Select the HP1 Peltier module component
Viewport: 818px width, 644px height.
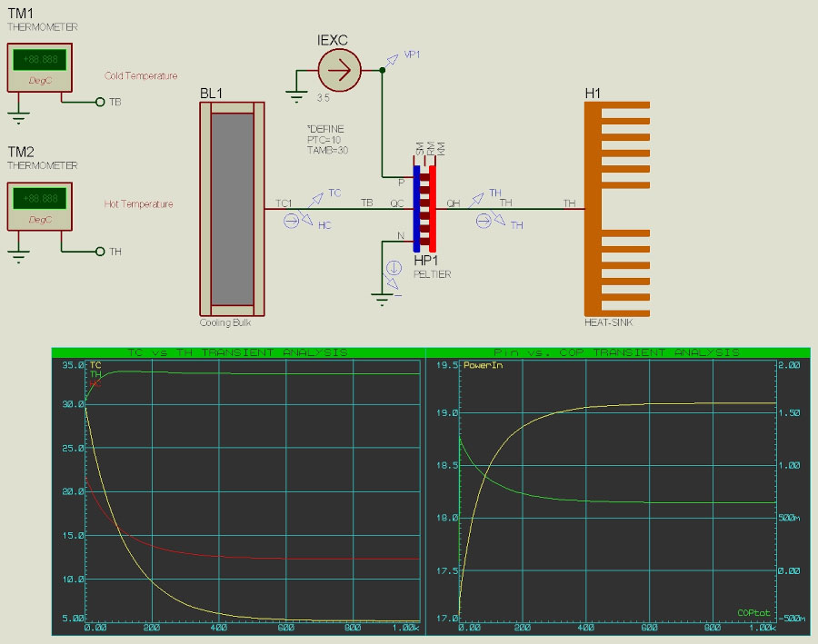pyautogui.click(x=426, y=207)
